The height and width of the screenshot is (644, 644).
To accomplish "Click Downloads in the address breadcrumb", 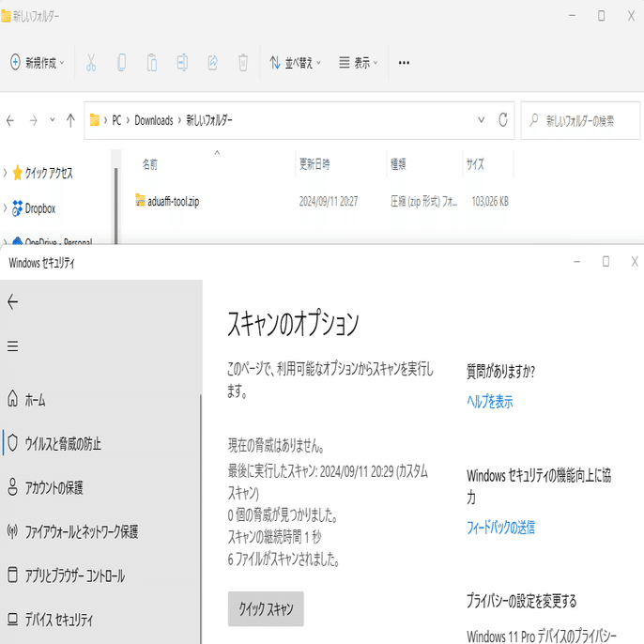I will tap(154, 120).
